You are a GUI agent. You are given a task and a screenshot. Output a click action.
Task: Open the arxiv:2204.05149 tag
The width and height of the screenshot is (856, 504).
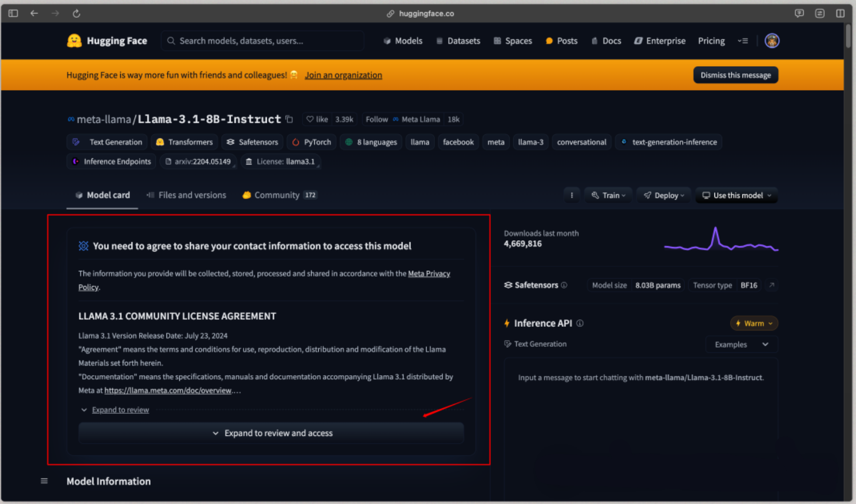[198, 161]
